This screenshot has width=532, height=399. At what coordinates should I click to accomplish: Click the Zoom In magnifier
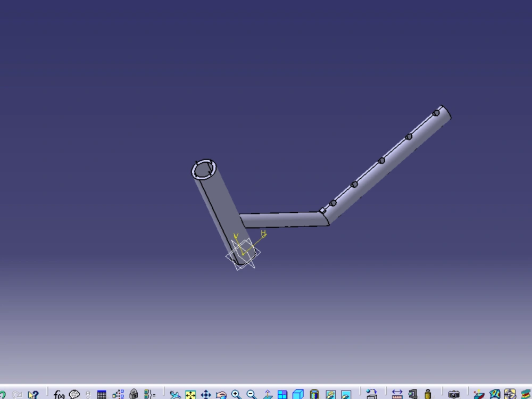tap(236, 394)
